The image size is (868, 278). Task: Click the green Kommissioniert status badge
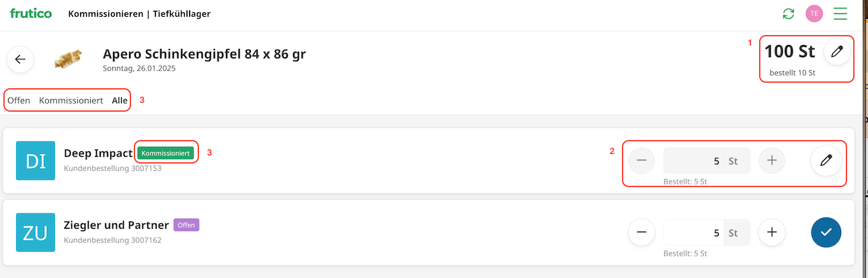pyautogui.click(x=166, y=153)
